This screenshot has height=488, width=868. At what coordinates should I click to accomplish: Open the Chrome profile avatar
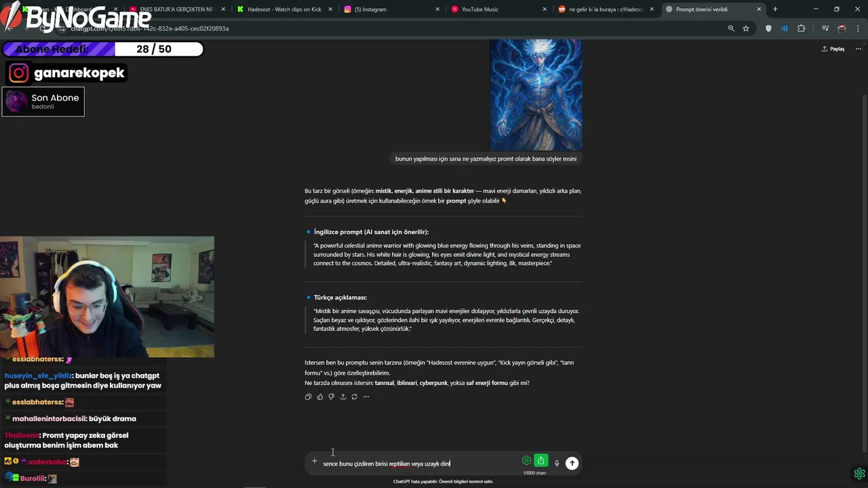click(x=842, y=28)
